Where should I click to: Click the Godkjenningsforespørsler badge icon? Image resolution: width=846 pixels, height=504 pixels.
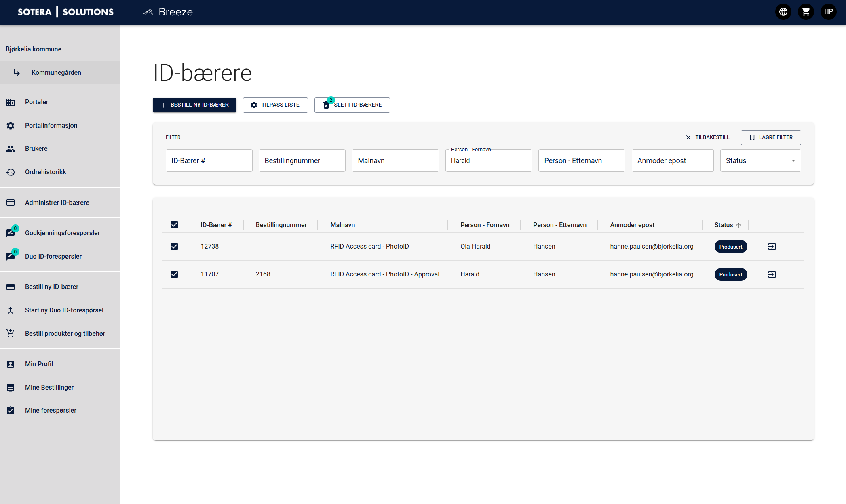(x=11, y=233)
